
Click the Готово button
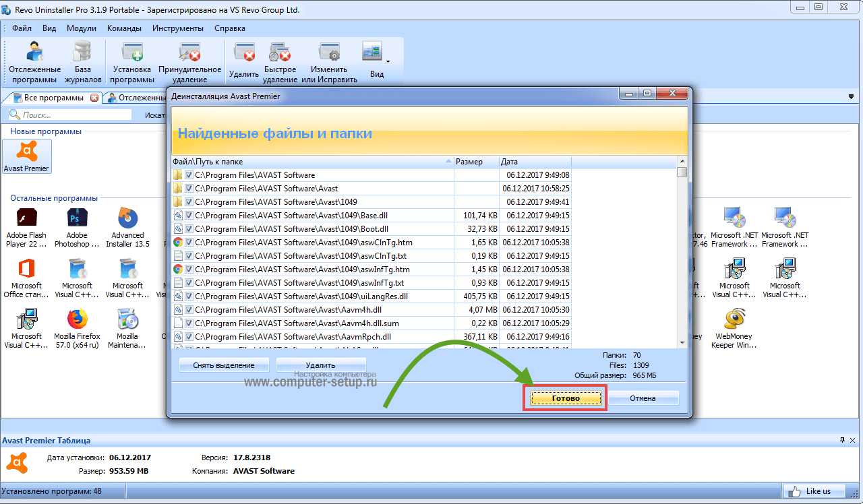(566, 398)
